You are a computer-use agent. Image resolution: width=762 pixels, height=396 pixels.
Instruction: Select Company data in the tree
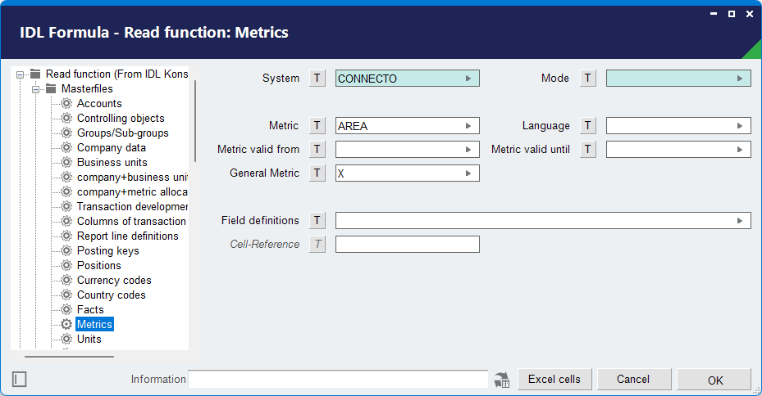click(x=111, y=147)
